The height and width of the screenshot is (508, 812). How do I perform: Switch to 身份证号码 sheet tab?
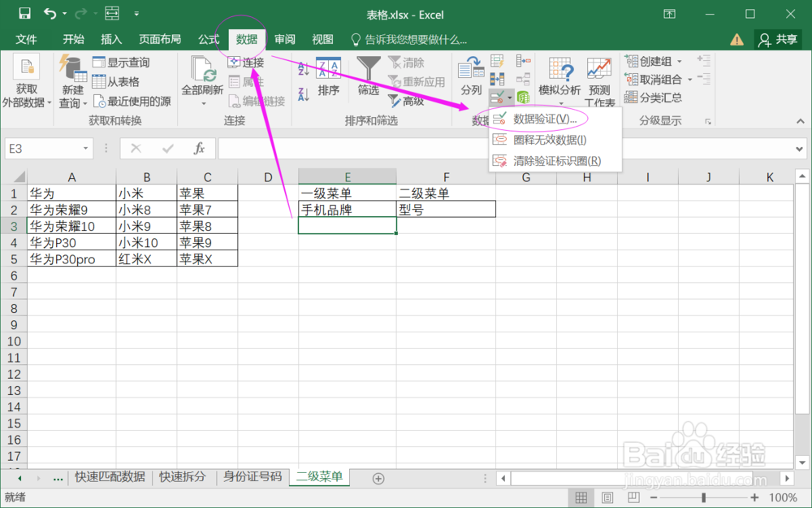pos(253,477)
